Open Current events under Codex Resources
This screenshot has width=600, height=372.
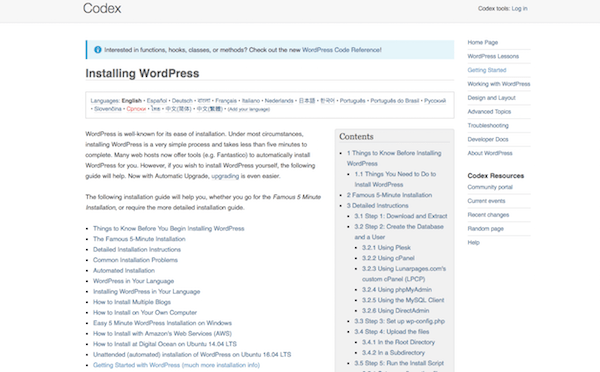click(486, 201)
